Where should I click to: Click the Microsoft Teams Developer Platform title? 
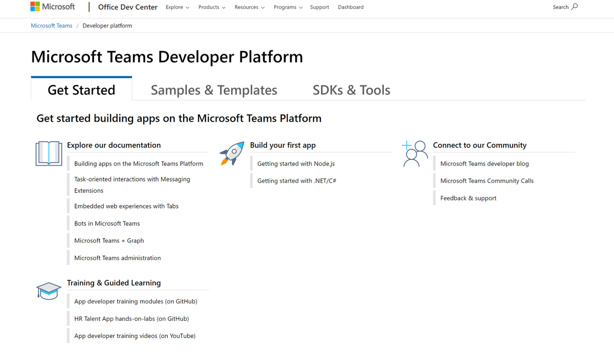pos(167,57)
